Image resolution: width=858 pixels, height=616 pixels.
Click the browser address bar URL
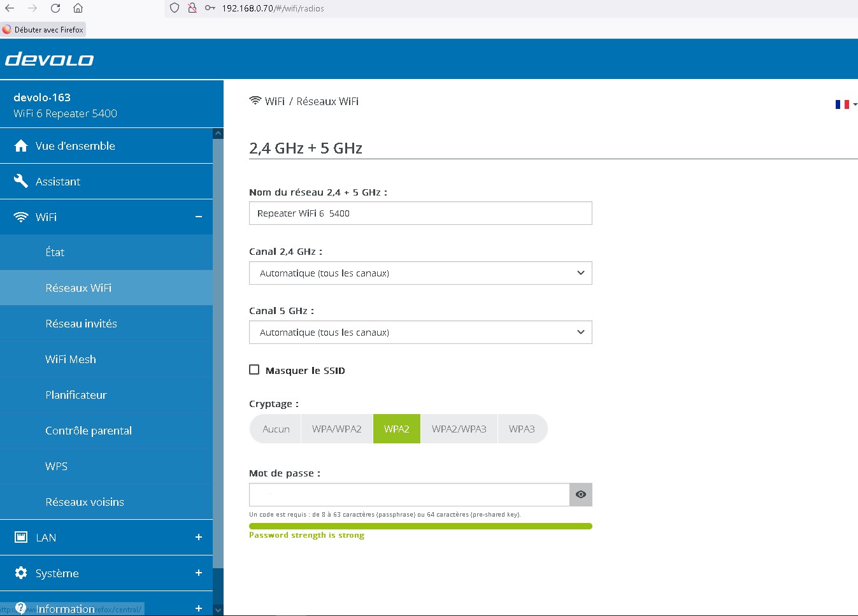pos(273,8)
